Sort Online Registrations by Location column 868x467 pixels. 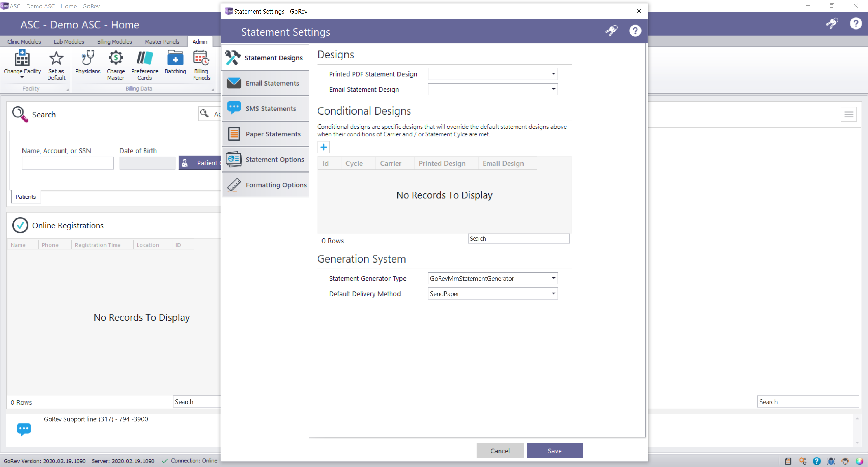click(153, 245)
